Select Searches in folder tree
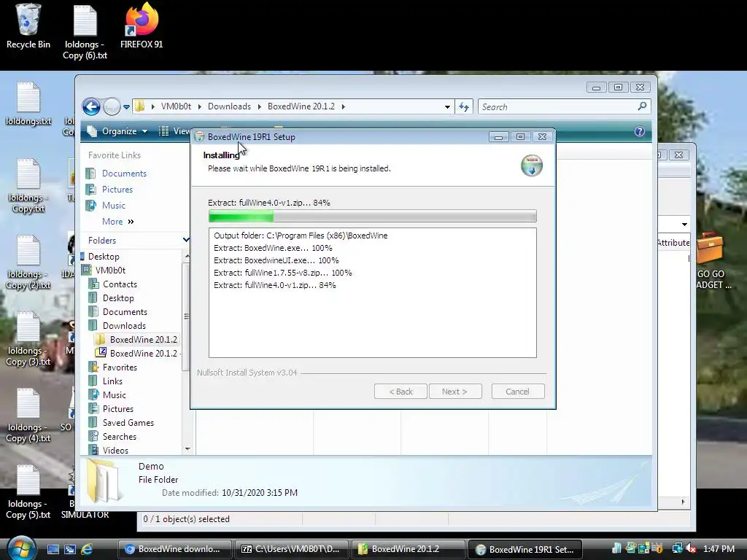 click(x=119, y=436)
